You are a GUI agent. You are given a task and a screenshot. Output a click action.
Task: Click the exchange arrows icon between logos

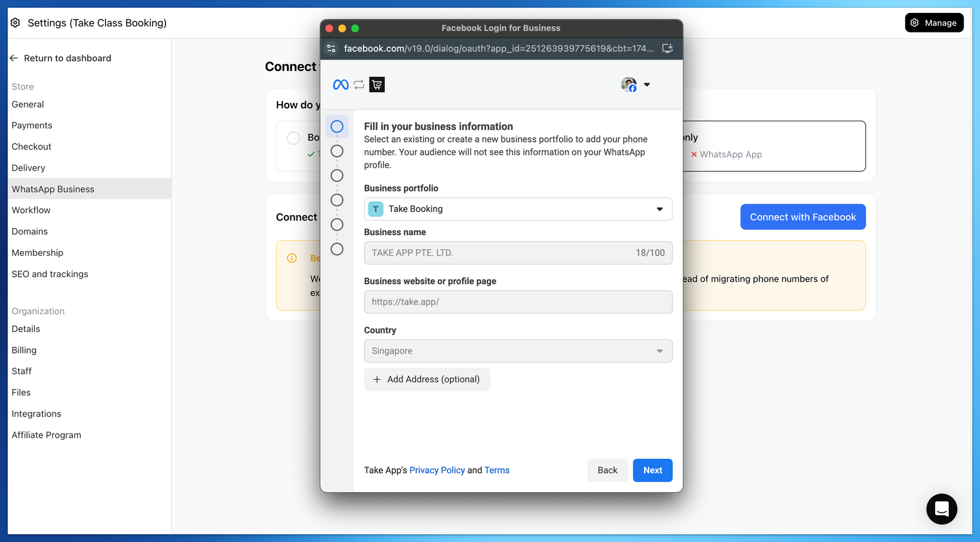coord(359,85)
